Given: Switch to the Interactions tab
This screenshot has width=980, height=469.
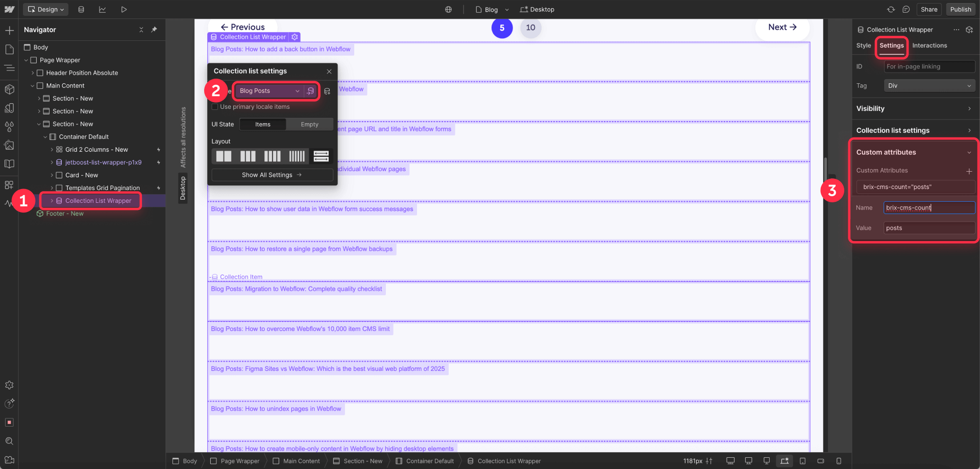Looking at the screenshot, I should click(929, 45).
